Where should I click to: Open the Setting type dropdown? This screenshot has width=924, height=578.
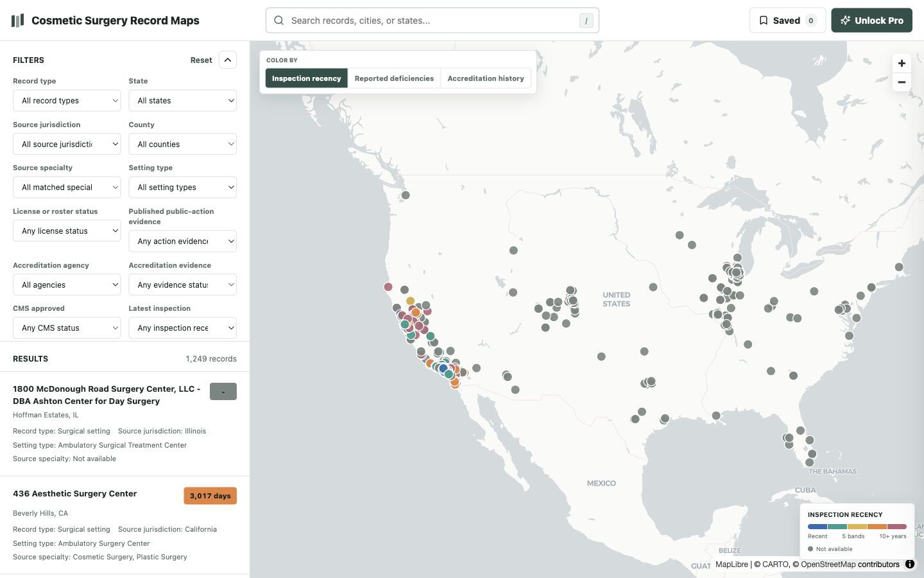pyautogui.click(x=182, y=188)
